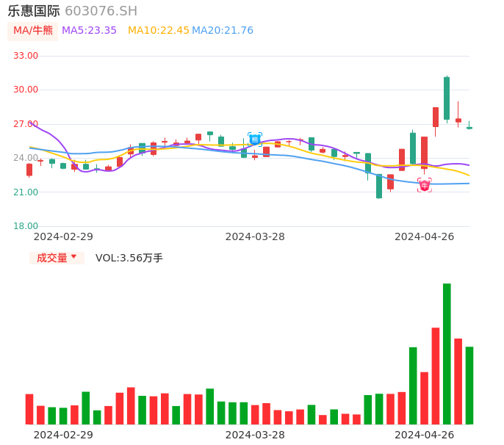This screenshot has height=445, width=504.
Task: Click the tallest green volume bar
Action: 447,354
